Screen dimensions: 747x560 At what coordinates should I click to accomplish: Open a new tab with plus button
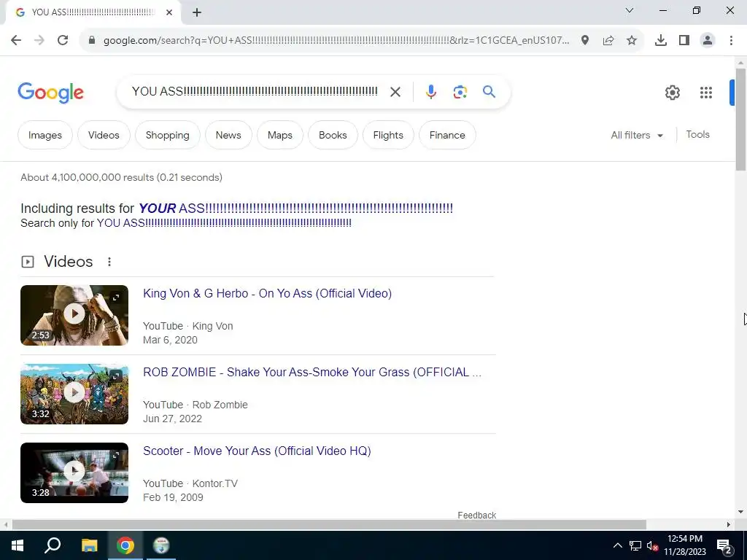pyautogui.click(x=197, y=13)
